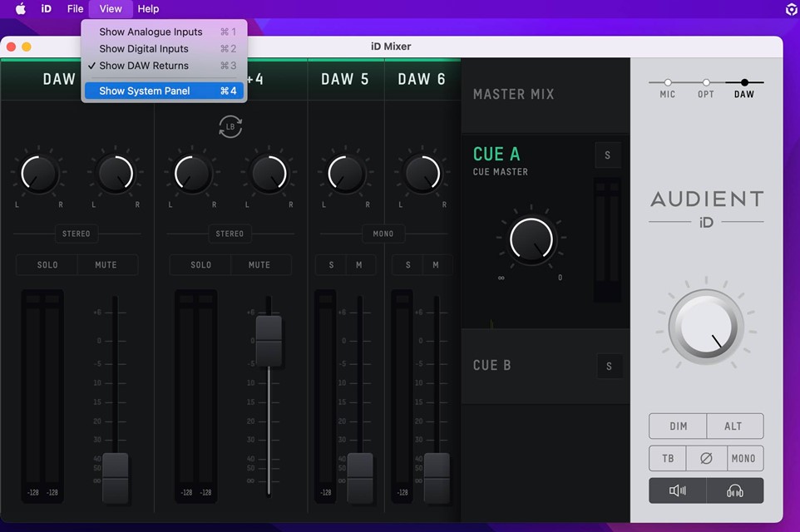
Task: Select the MASTER MIX section
Action: tap(546, 95)
